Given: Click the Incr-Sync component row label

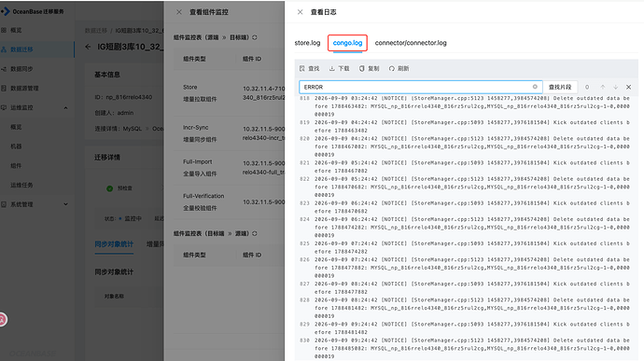Looking at the screenshot, I should click(195, 127).
